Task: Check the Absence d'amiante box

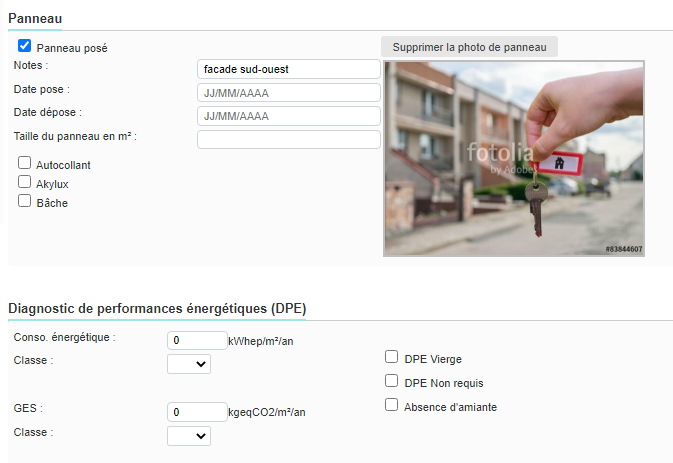Action: tap(392, 406)
